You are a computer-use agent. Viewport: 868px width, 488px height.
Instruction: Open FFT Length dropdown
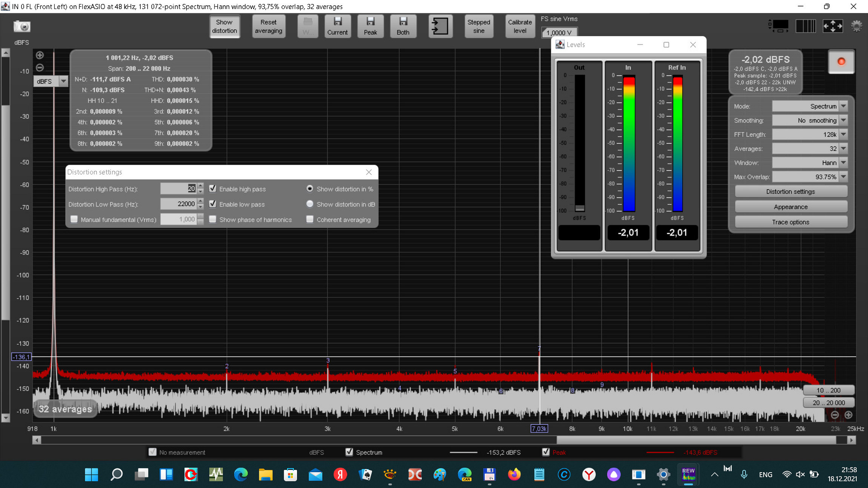pyautogui.click(x=810, y=134)
